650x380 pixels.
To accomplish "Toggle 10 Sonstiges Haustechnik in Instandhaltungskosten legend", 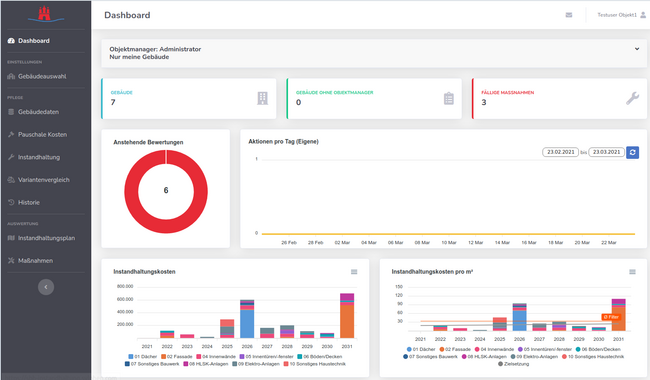I will coord(315,364).
